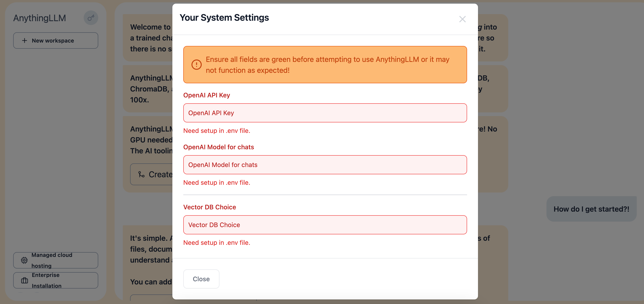The width and height of the screenshot is (644, 304).
Task: Click the Vector DB Choice label
Action: (209, 207)
